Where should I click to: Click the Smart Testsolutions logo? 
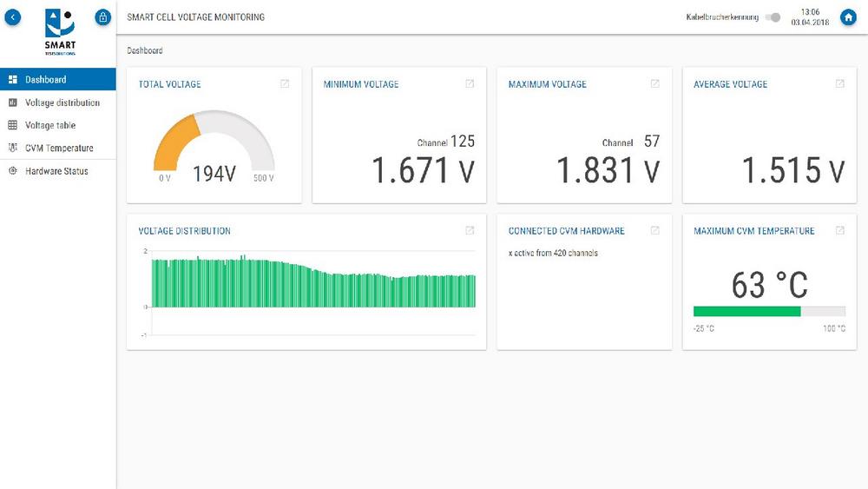click(60, 31)
